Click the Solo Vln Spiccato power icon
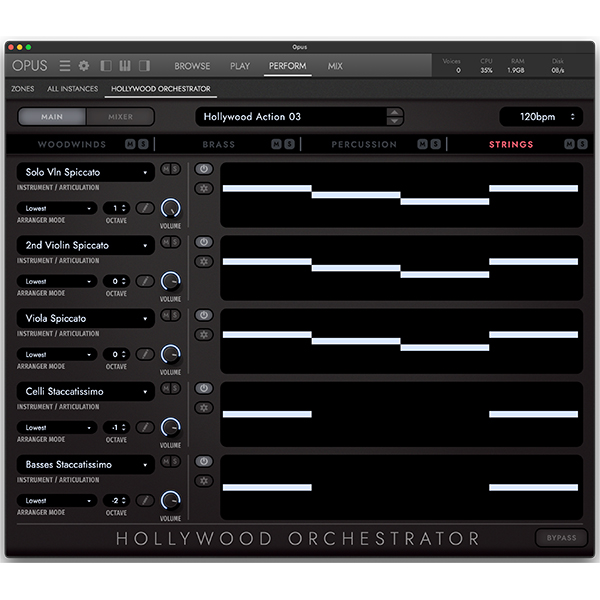Viewport: 600px width, 600px height. (x=204, y=169)
